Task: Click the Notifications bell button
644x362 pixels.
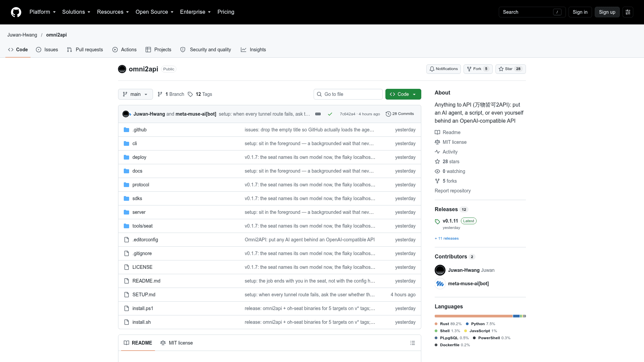Action: (x=443, y=69)
